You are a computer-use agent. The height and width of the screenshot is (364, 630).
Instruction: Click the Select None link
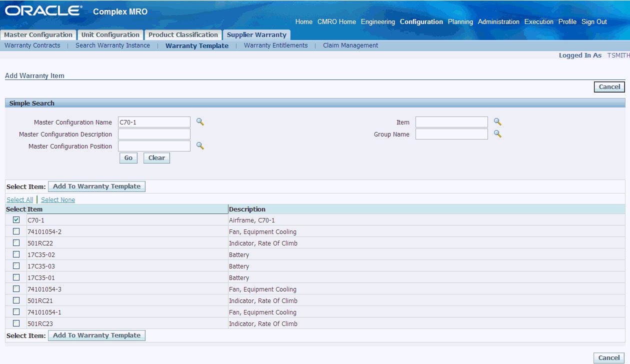58,200
